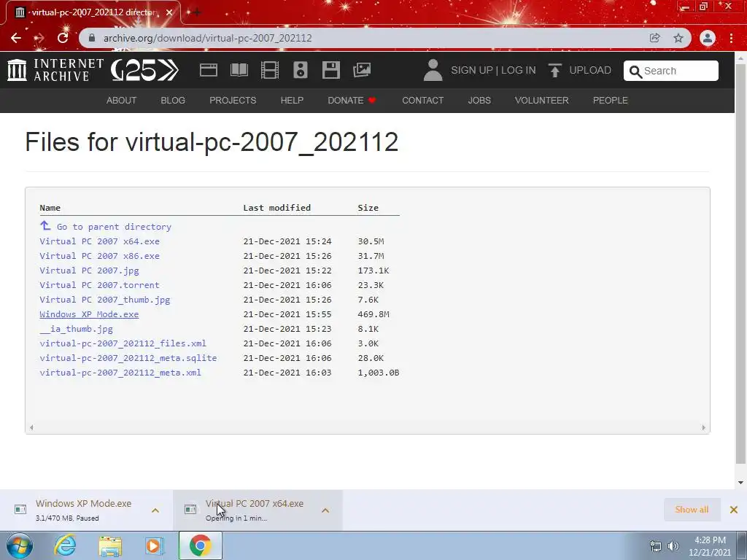The height and width of the screenshot is (560, 747).
Task: Click the UPLOAD link text
Action: (590, 70)
